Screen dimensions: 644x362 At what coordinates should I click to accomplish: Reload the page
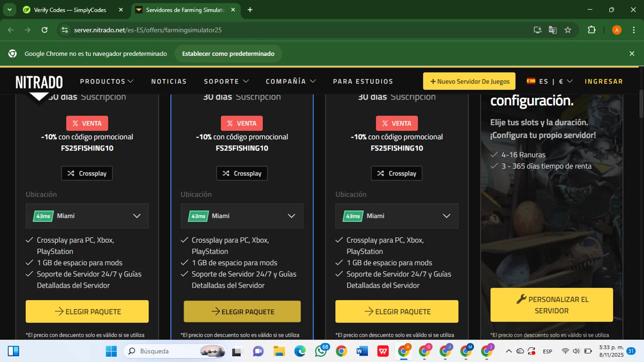point(45,30)
